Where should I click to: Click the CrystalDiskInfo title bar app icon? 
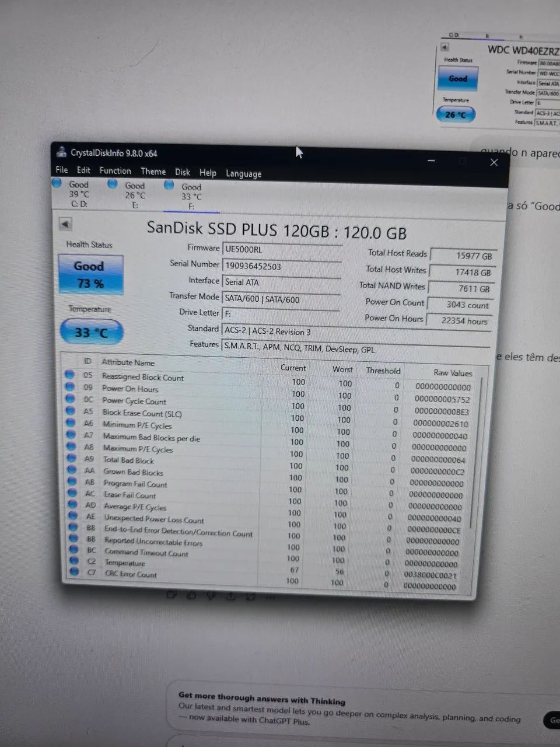61,152
